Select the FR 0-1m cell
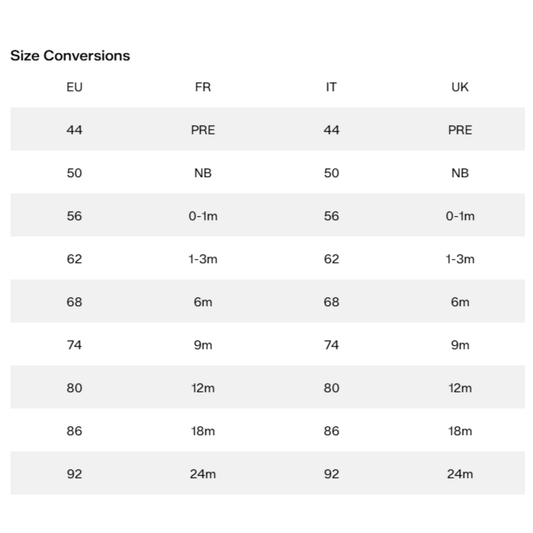533x533 pixels. point(203,216)
